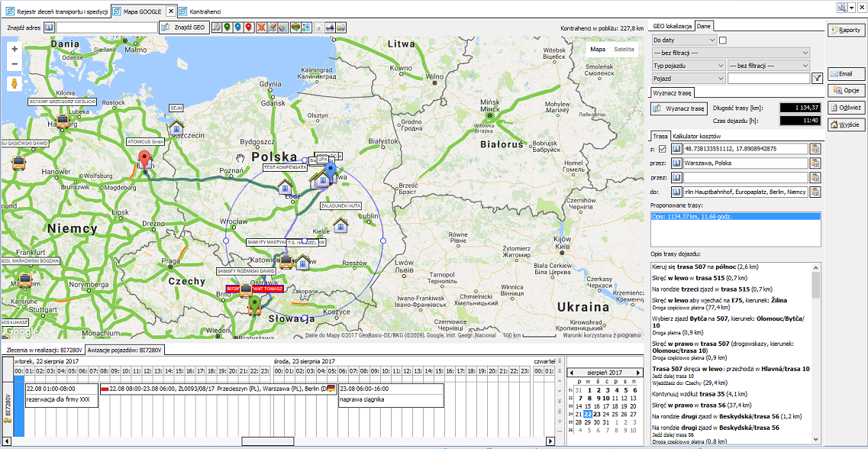Click the crossed-out map toolbar icon
The height and width of the screenshot is (449, 868).
pyautogui.click(x=262, y=27)
